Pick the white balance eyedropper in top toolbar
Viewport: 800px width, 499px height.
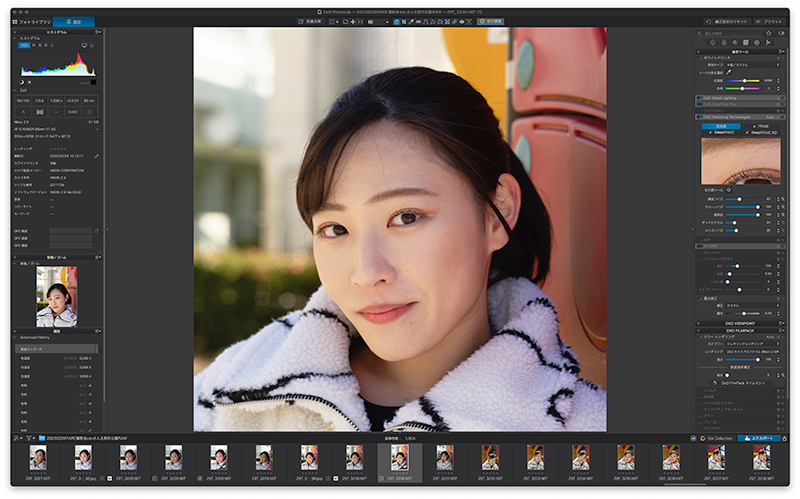411,22
